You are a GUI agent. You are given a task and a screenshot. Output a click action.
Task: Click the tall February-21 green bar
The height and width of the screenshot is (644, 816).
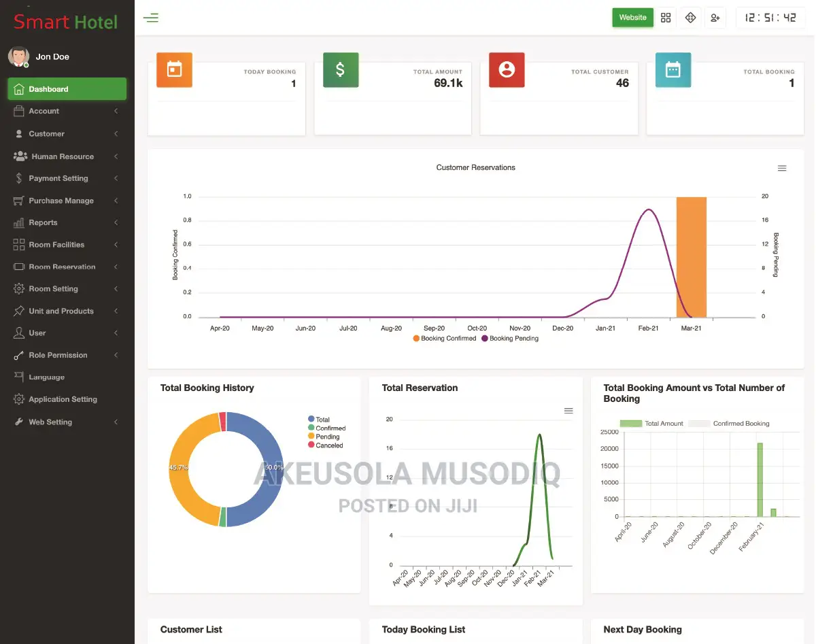(x=760, y=480)
